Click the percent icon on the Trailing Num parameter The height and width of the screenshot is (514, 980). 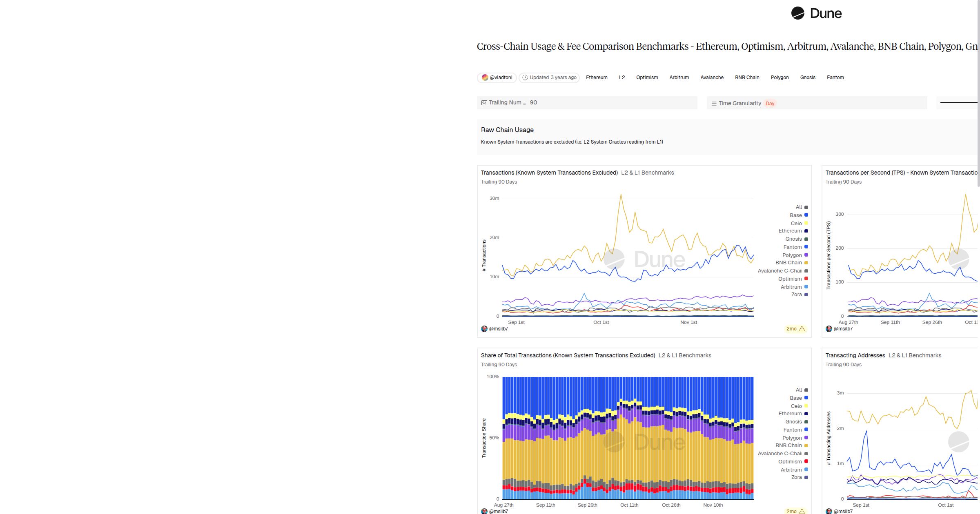(x=484, y=102)
